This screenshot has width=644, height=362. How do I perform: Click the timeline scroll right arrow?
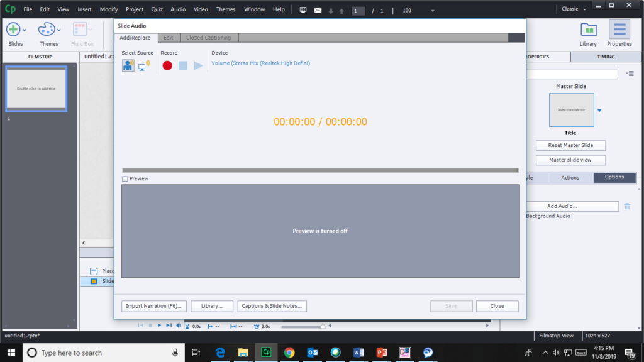[x=487, y=326]
